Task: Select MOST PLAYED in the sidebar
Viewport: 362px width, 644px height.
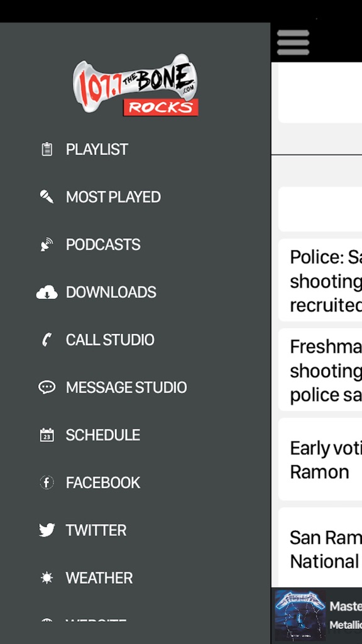Action: coord(113,197)
